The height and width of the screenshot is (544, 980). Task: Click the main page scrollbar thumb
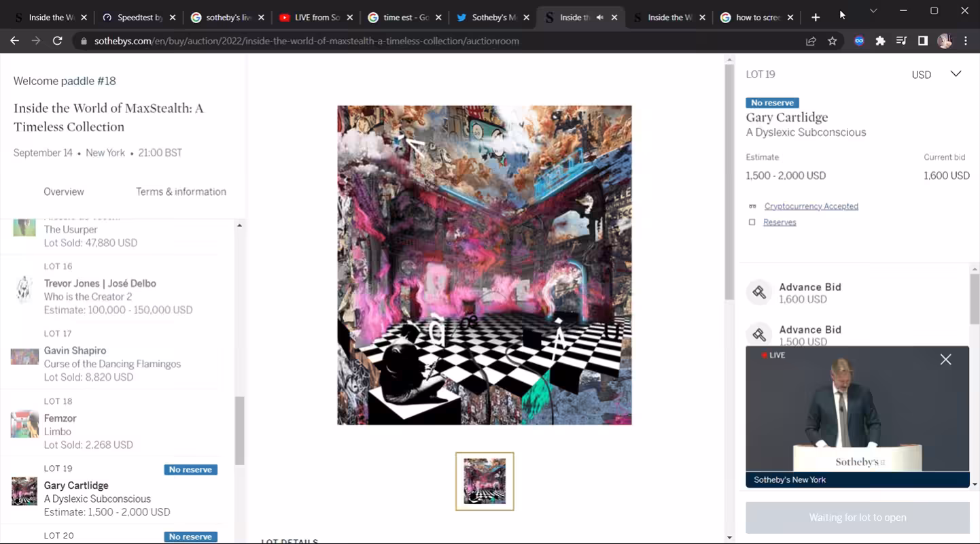[729, 182]
